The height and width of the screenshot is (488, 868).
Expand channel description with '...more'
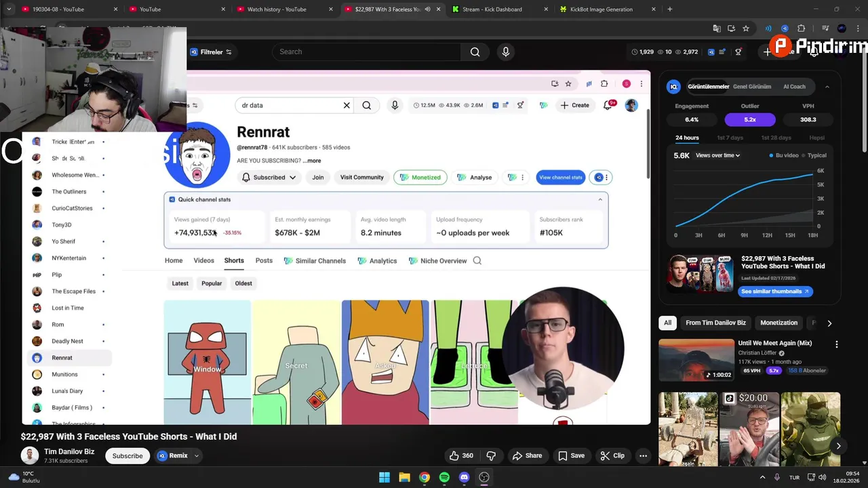click(312, 161)
